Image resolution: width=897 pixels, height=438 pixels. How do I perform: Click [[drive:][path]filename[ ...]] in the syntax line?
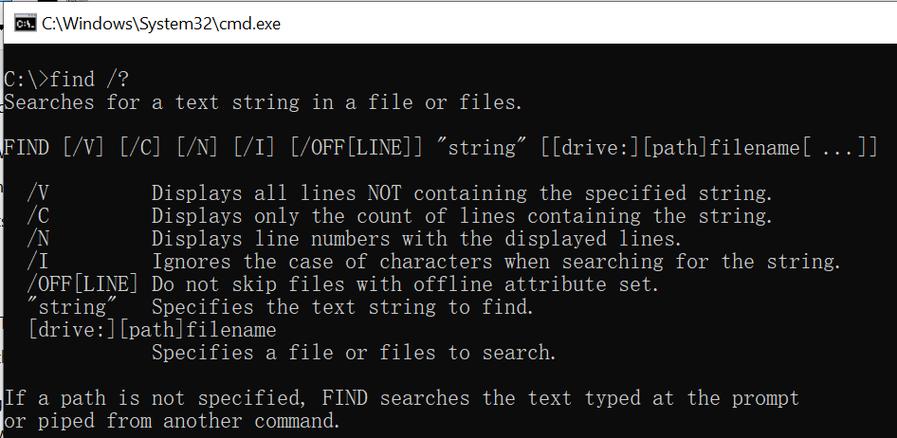pyautogui.click(x=709, y=148)
